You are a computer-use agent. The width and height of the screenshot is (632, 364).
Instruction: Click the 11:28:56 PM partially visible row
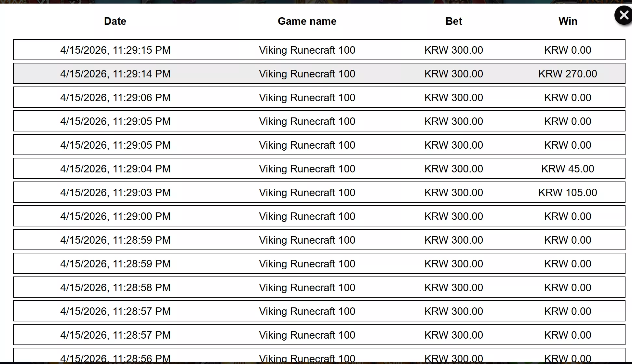point(319,356)
